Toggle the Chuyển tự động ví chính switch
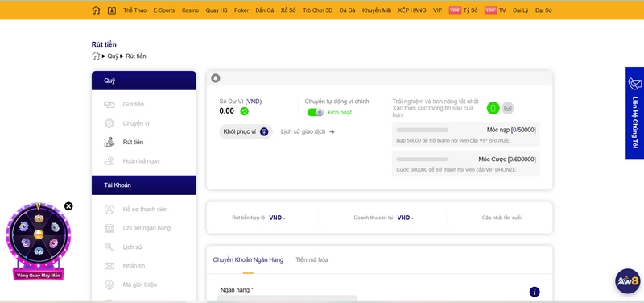The width and height of the screenshot is (644, 303). [316, 112]
